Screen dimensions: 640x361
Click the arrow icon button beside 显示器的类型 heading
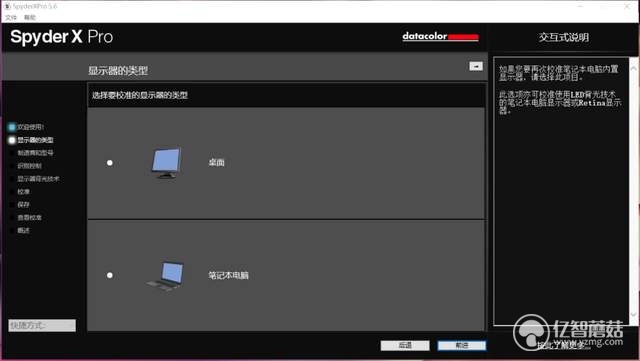coord(476,66)
